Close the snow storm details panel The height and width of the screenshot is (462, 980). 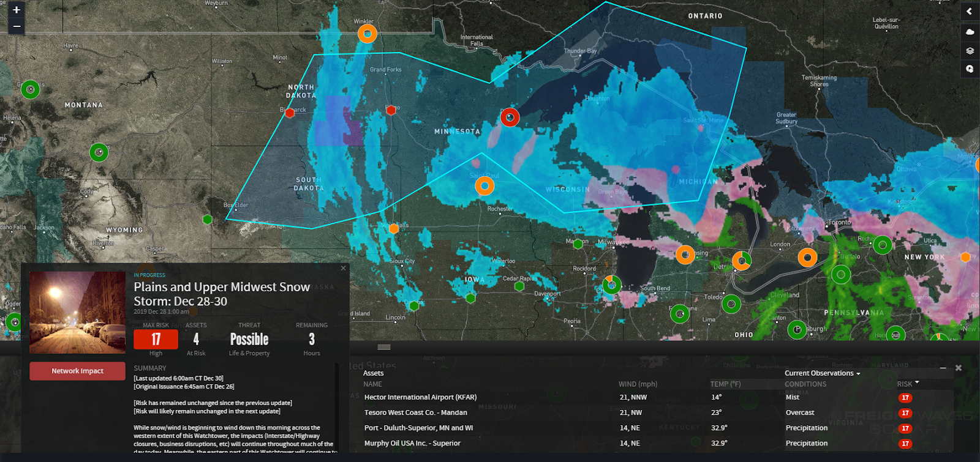coord(343,268)
